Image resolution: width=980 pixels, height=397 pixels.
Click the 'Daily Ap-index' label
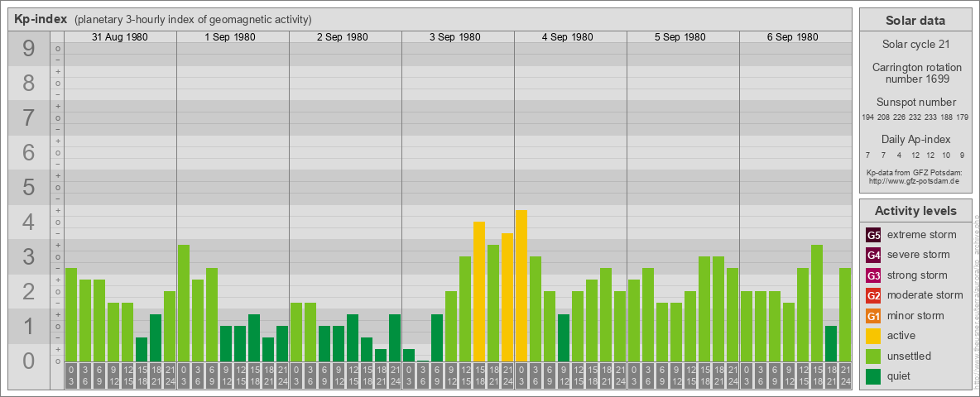coord(915,139)
